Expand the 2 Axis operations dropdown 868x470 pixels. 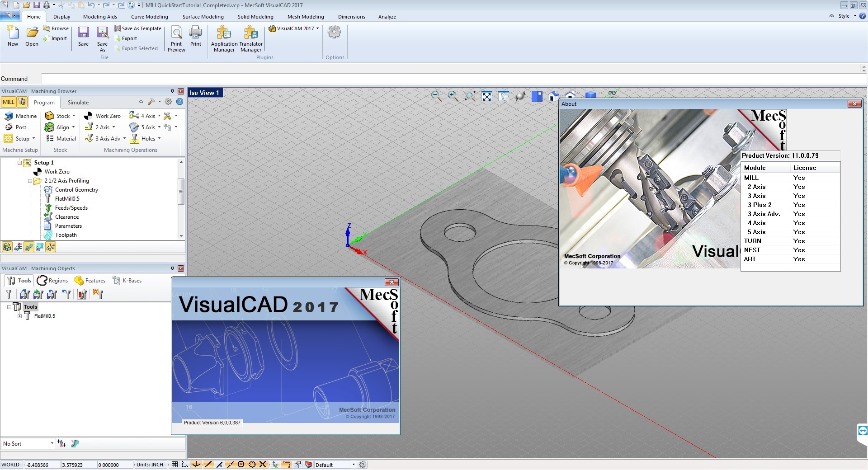113,127
